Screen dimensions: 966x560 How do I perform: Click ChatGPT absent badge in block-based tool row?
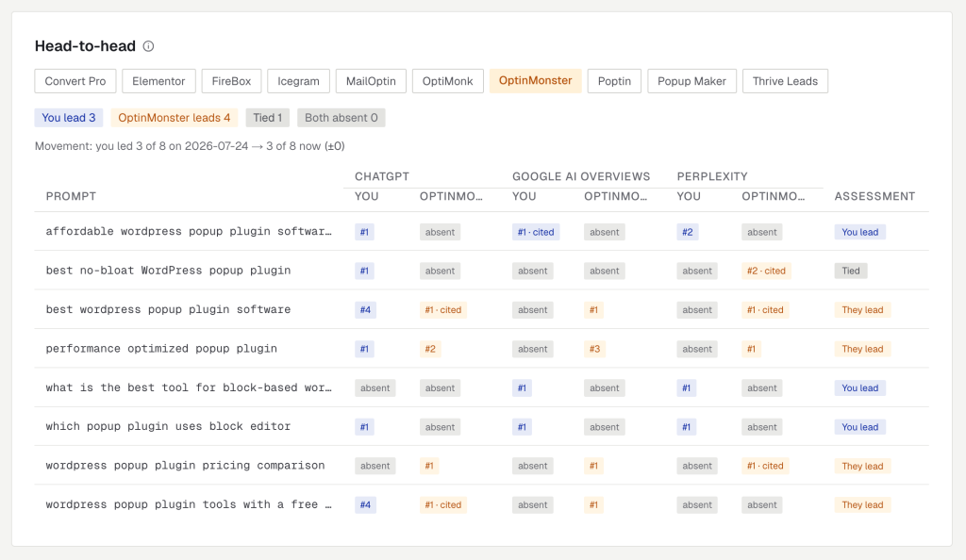(375, 388)
